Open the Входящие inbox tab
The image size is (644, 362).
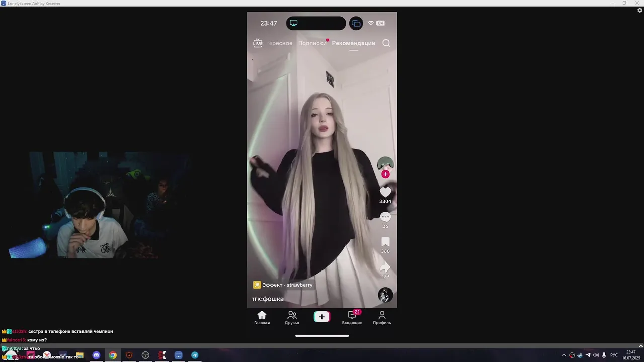click(x=352, y=318)
